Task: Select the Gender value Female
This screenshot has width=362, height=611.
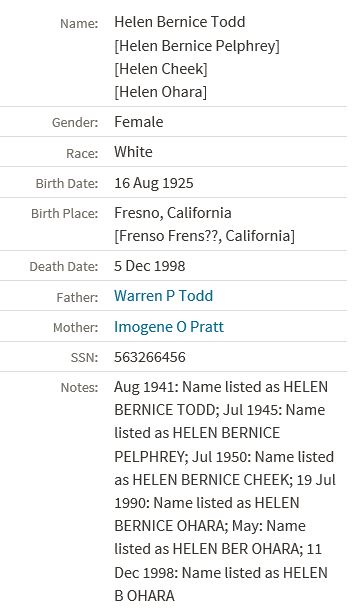Action: tap(139, 122)
